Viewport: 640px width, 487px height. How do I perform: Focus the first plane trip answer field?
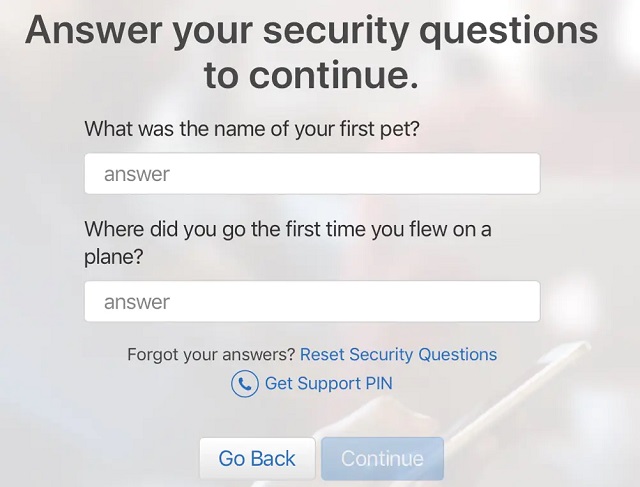pyautogui.click(x=312, y=302)
